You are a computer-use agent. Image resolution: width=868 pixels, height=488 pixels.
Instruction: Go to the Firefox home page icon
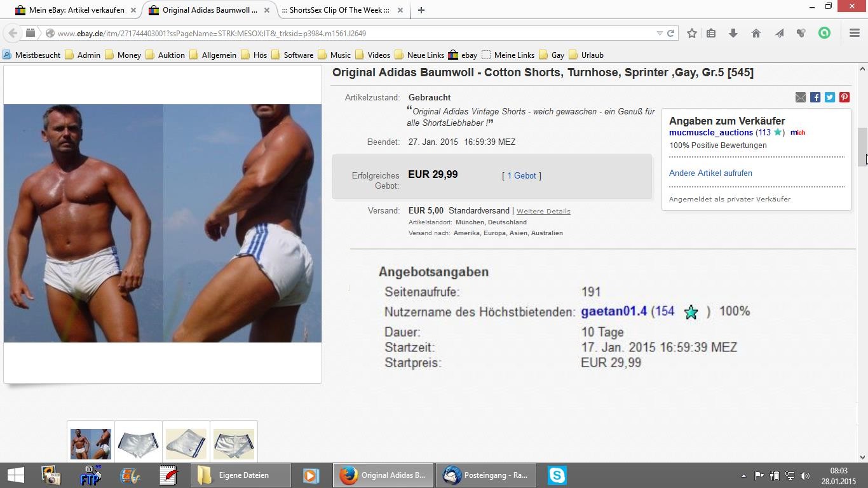click(756, 34)
